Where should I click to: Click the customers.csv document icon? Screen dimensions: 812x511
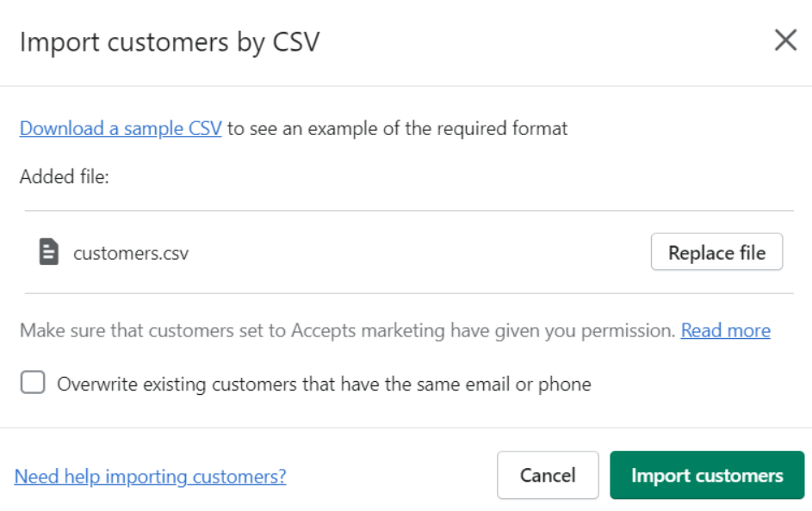tap(49, 252)
